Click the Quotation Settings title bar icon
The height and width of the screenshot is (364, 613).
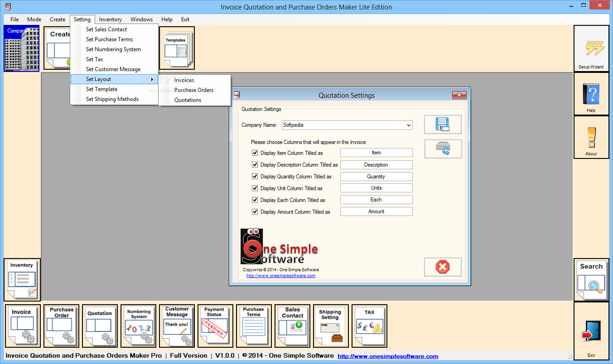[236, 95]
